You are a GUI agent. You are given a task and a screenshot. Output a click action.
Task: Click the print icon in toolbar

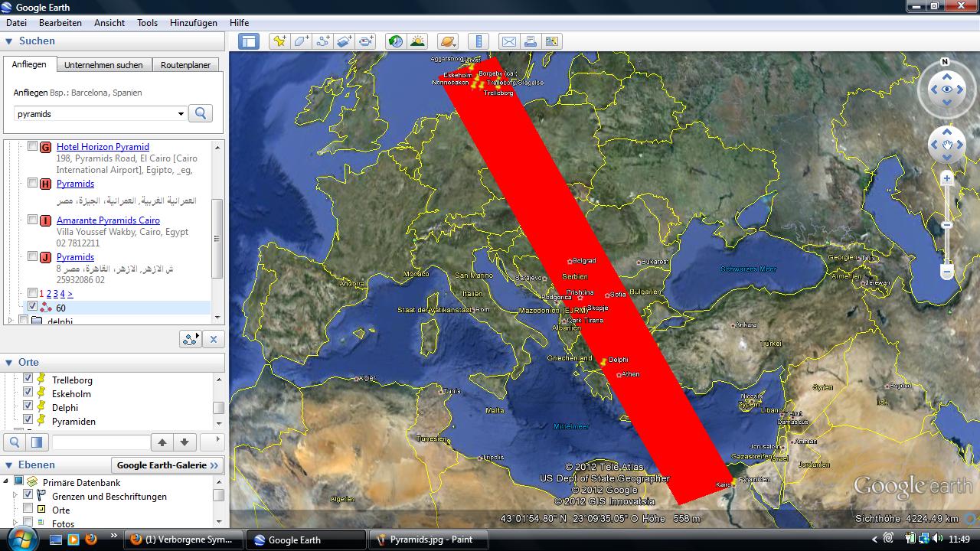(530, 41)
